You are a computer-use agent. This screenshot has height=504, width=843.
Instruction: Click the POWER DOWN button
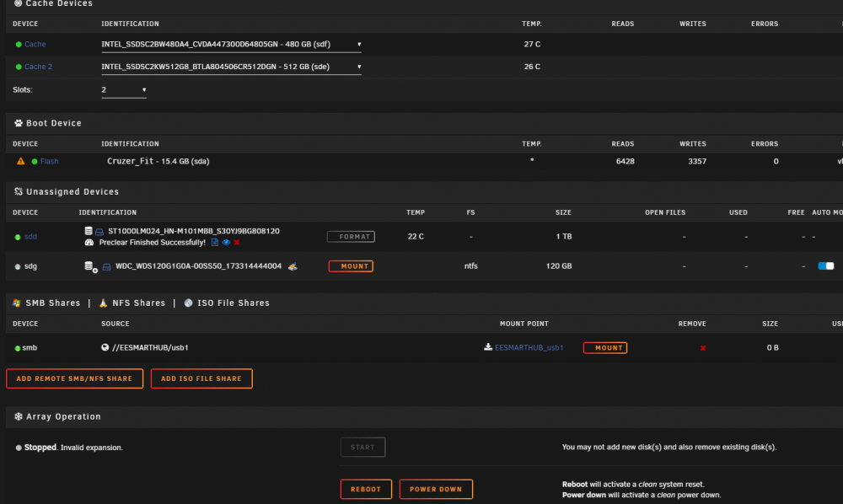pos(436,489)
